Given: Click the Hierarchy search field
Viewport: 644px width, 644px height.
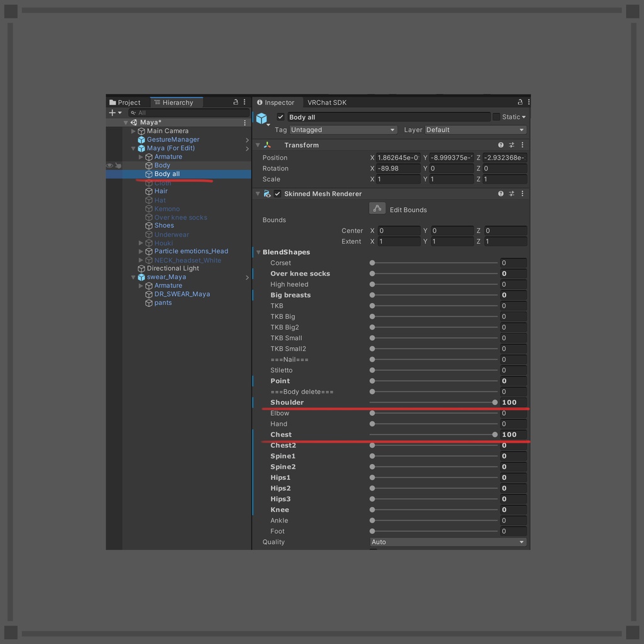Looking at the screenshot, I should coord(189,113).
